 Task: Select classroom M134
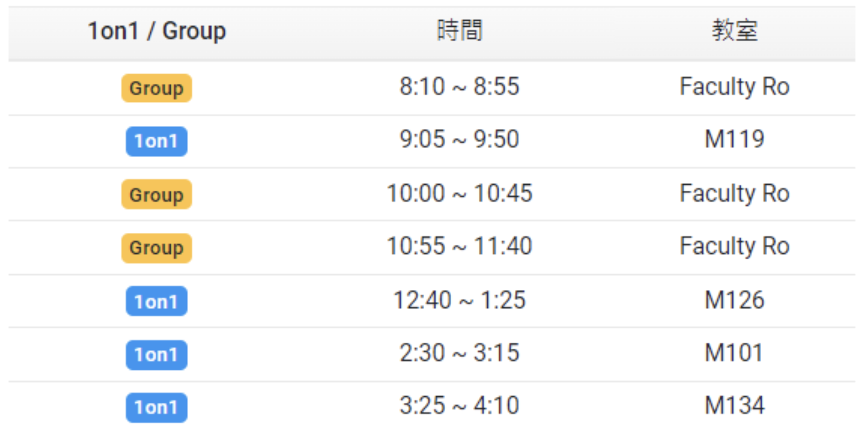(734, 405)
